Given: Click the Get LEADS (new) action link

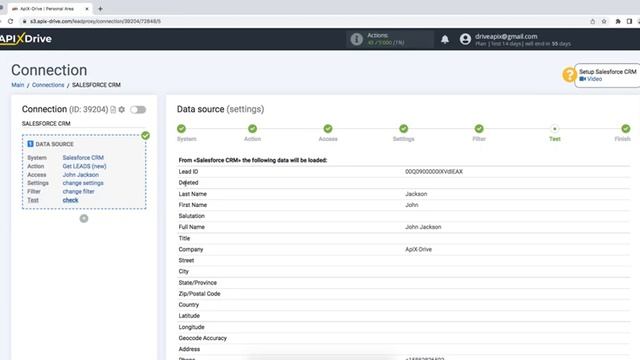Looking at the screenshot, I should click(84, 166).
